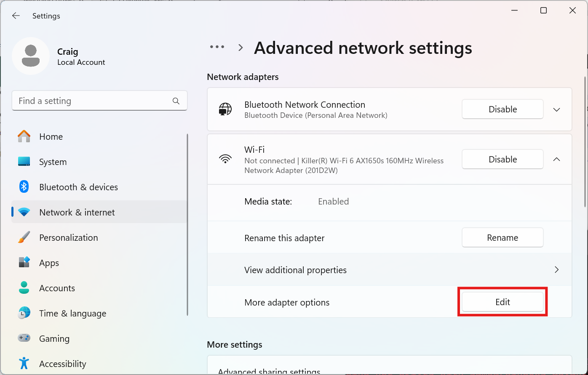
Task: Open Gaming settings
Action: (x=100, y=339)
